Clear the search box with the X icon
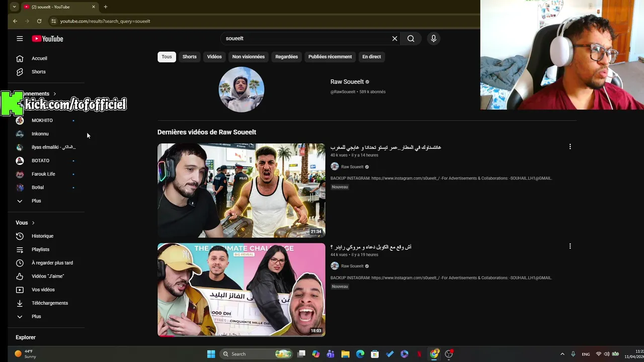This screenshot has height=362, width=644. (394, 38)
